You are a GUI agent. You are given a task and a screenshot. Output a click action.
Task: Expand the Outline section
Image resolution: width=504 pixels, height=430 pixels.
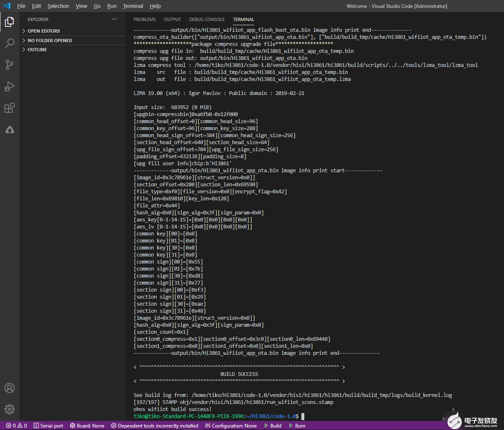coord(37,50)
